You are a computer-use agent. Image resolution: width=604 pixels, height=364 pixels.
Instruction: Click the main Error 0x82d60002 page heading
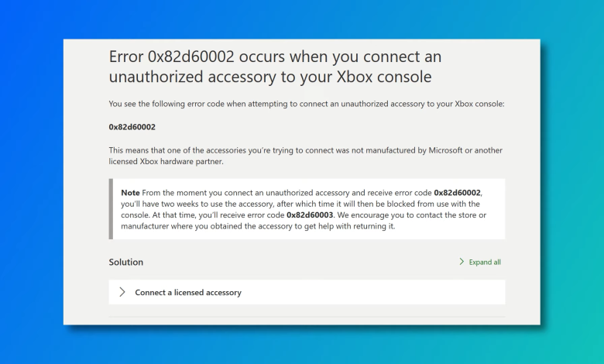275,67
